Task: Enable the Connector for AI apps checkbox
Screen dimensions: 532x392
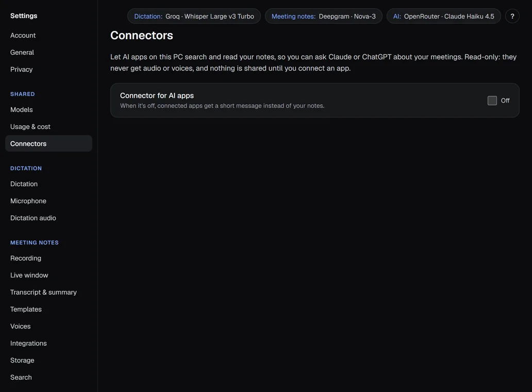Action: tap(492, 101)
